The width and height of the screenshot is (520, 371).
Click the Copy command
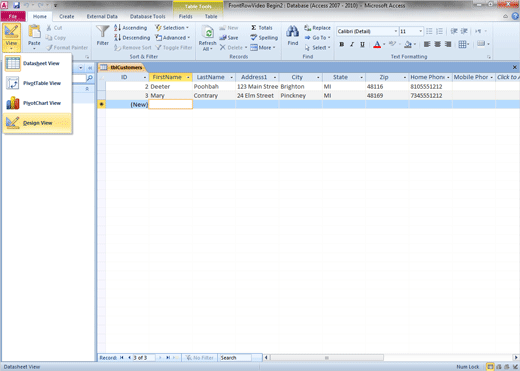56,38
